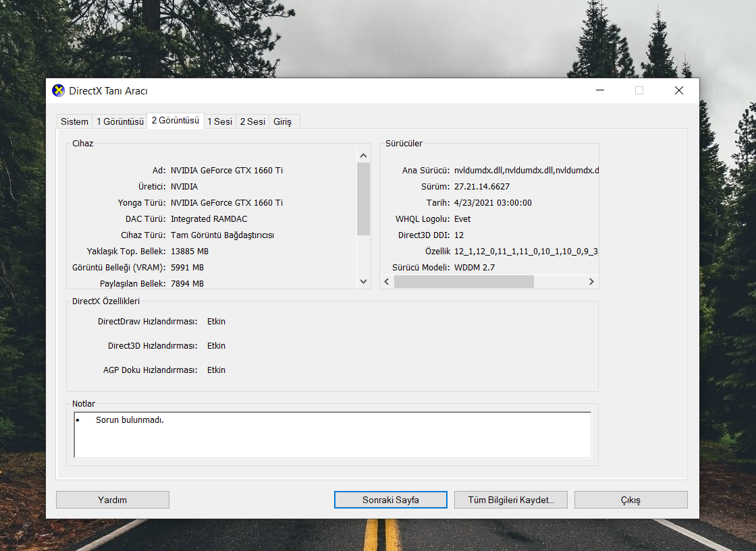Click the Yonga Türü GTX 1660 Ti value
This screenshot has width=756, height=551.
[x=227, y=203]
